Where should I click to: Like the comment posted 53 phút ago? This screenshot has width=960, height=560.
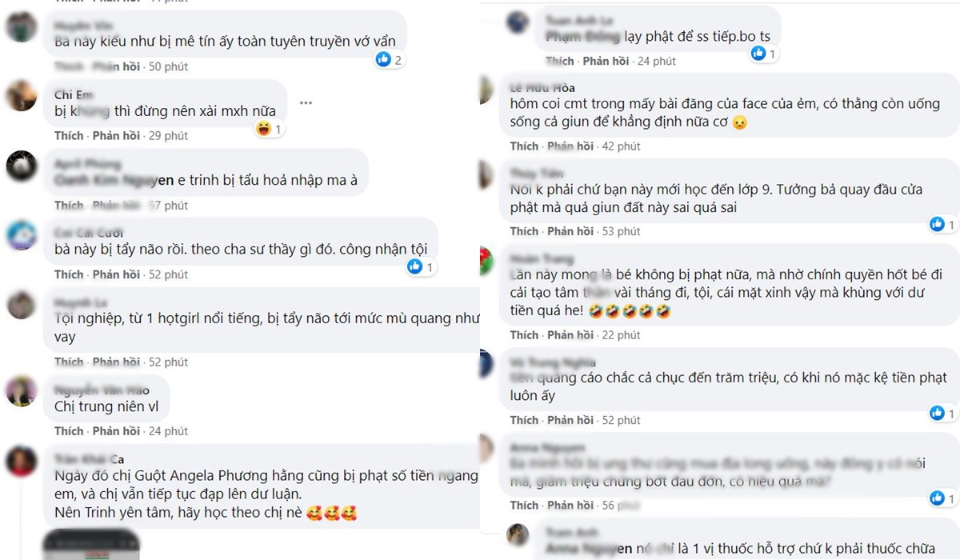525,231
